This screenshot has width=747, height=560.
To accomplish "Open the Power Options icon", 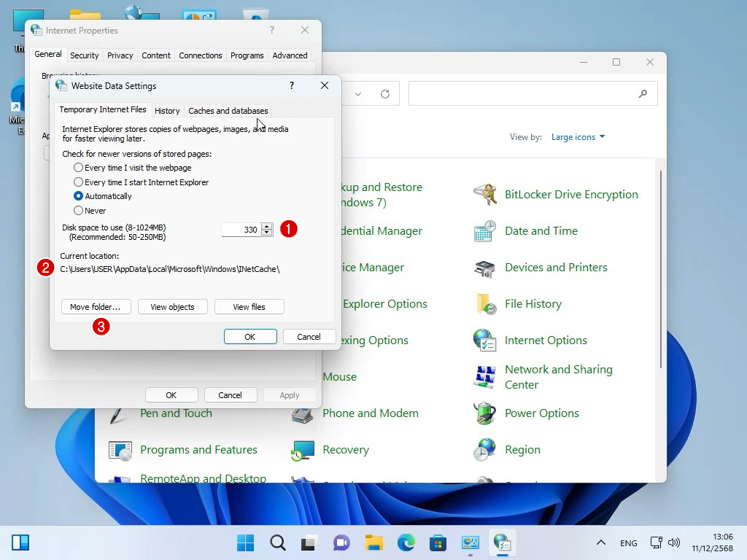I will point(485,413).
